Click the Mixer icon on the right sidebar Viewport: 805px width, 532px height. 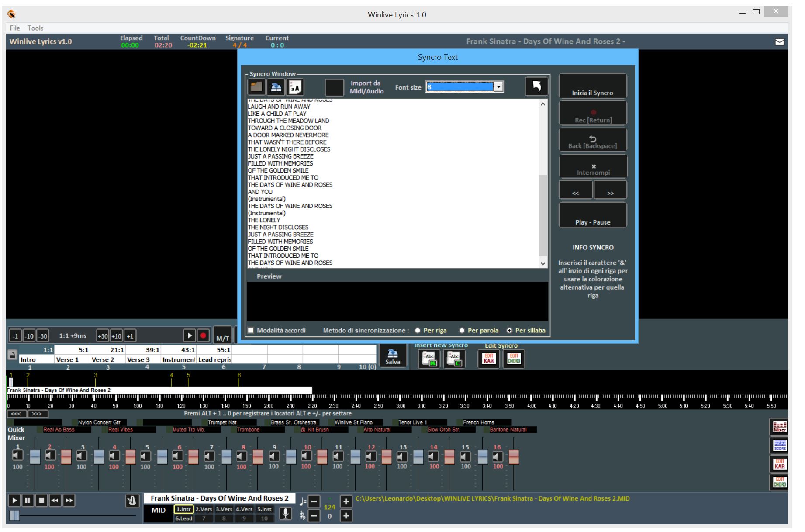pos(780,427)
